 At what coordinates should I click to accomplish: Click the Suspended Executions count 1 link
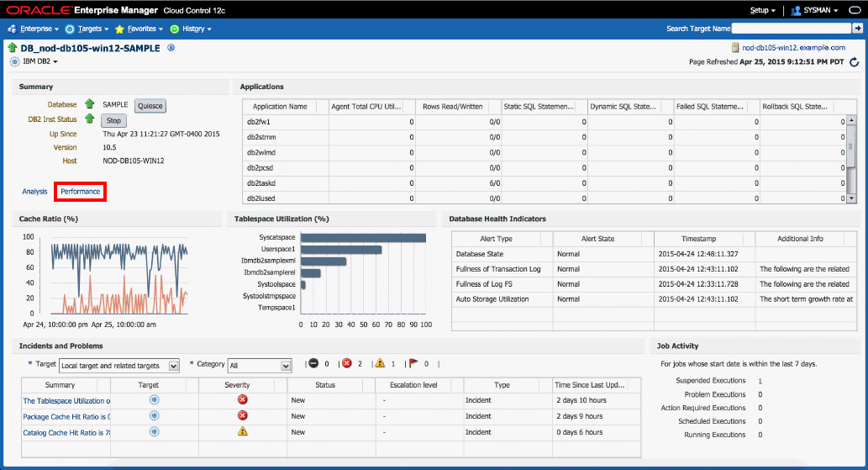pyautogui.click(x=760, y=381)
